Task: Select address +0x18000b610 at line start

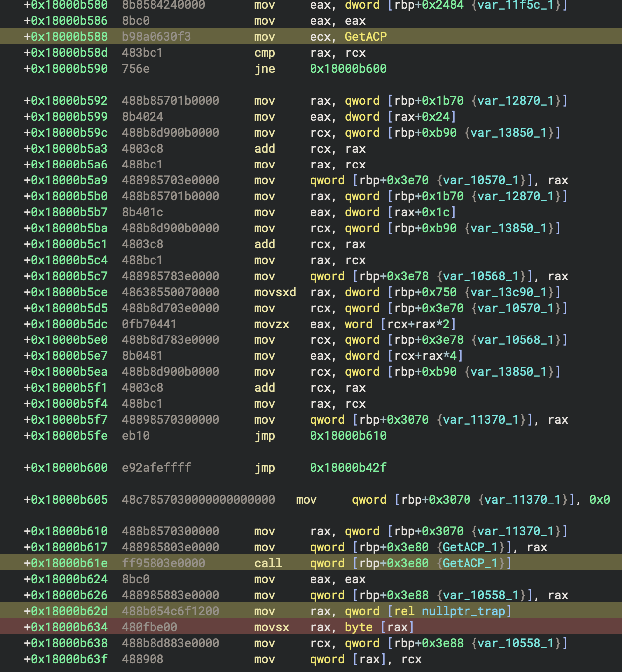Action: 66,531
